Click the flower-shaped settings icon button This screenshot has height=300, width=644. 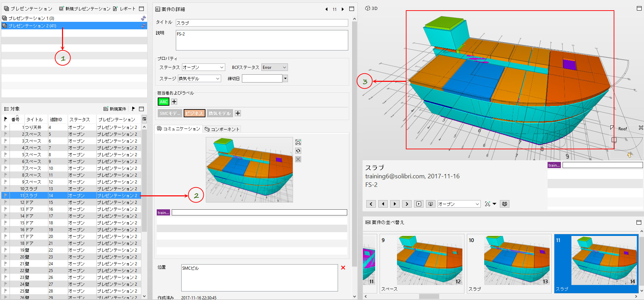click(505, 204)
